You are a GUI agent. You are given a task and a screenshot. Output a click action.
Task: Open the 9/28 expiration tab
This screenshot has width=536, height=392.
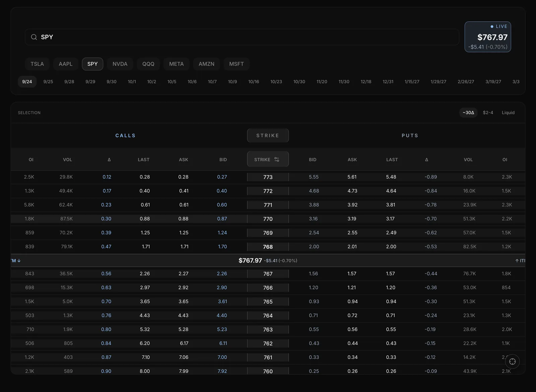[69, 82]
